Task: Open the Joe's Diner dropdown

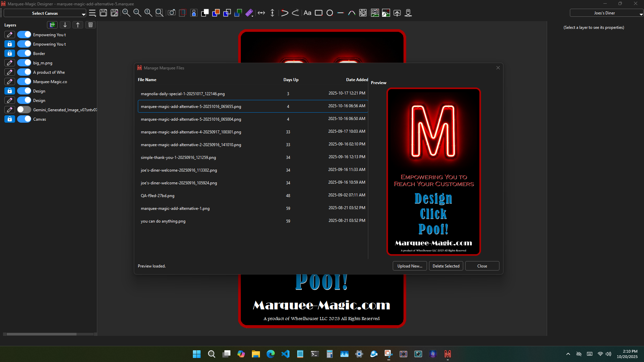Action: coord(606,13)
